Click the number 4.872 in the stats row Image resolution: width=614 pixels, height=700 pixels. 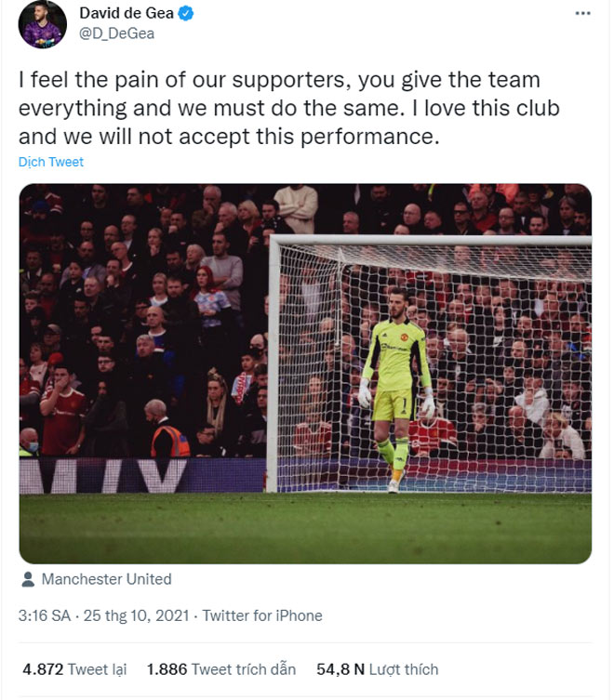coord(43,669)
